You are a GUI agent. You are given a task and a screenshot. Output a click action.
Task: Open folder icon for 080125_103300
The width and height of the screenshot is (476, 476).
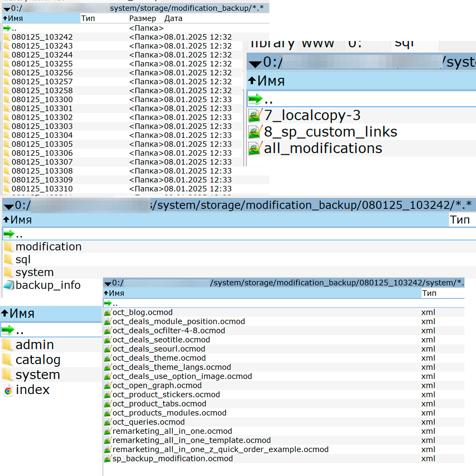(7, 100)
